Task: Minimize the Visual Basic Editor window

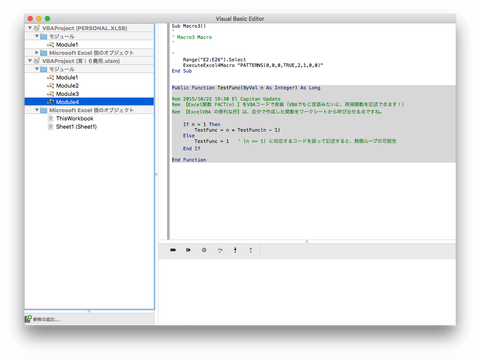Action: click(39, 19)
